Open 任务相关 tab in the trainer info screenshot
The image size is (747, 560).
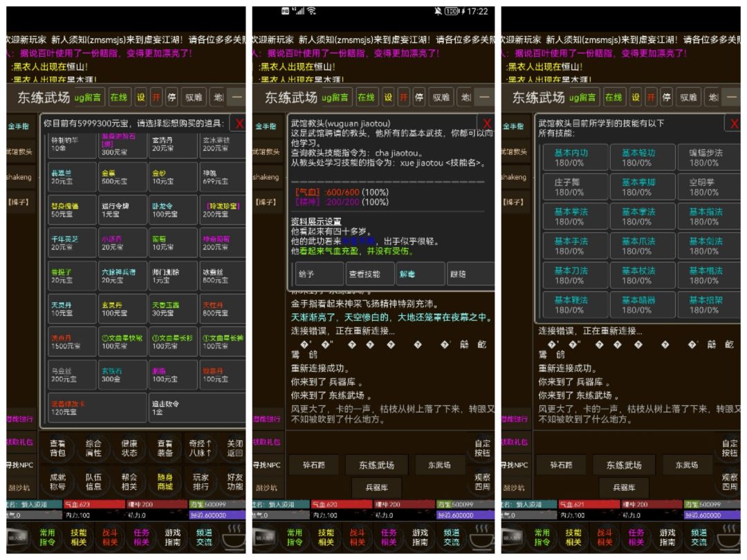pos(389,537)
